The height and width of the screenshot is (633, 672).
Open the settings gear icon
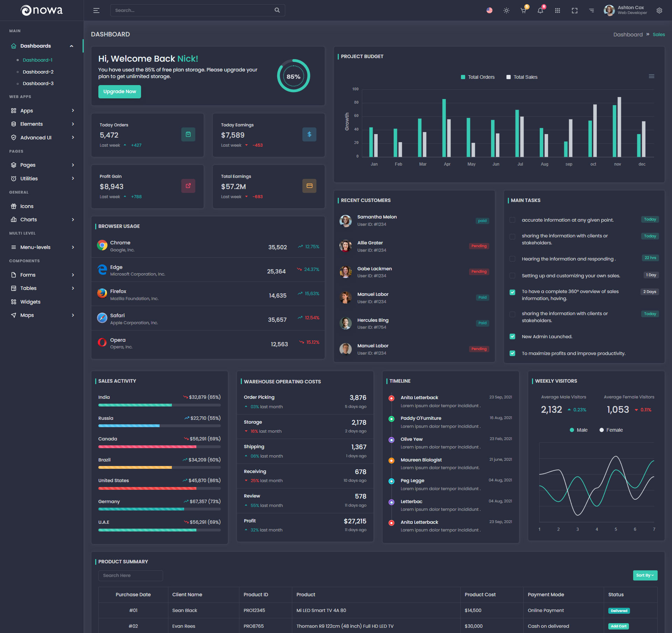(659, 11)
